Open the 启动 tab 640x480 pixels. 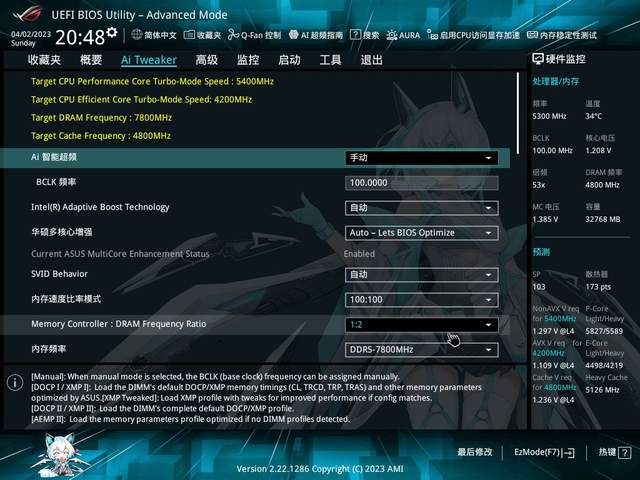click(289, 60)
